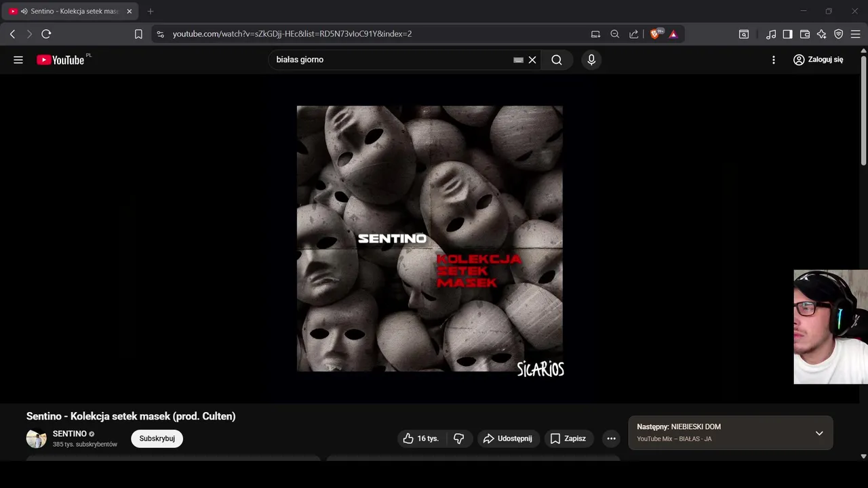
Task: Submit search with magnifier button
Action: point(557,60)
